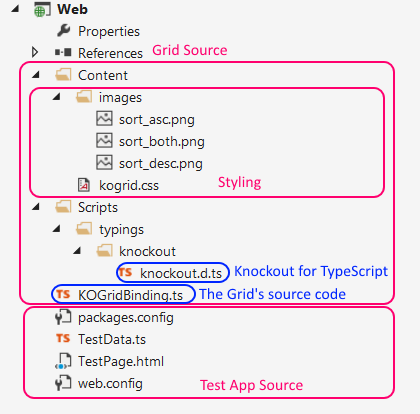Select the sort_both.png file

(162, 141)
